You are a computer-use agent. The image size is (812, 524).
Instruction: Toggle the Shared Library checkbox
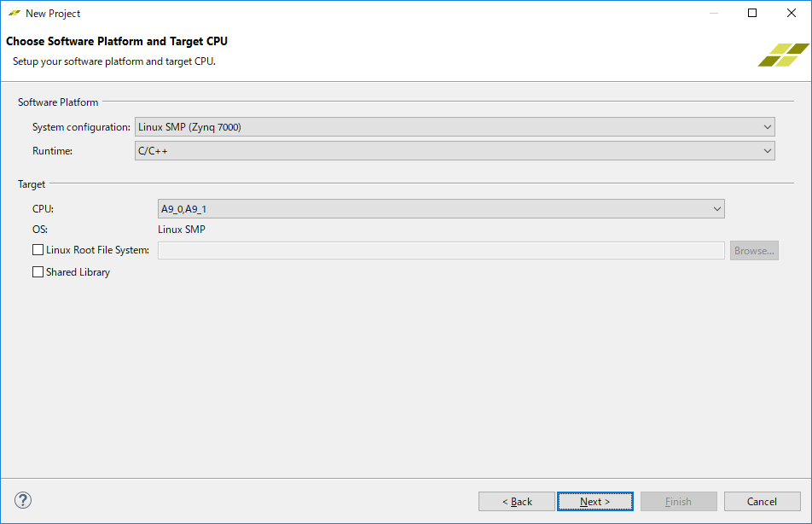tap(38, 272)
